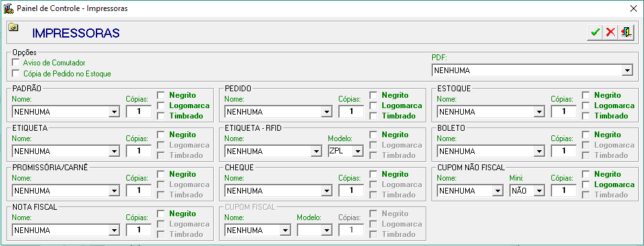
Task: Click CUPOM NÃO FISCAL Cópias field
Action: click(x=564, y=191)
